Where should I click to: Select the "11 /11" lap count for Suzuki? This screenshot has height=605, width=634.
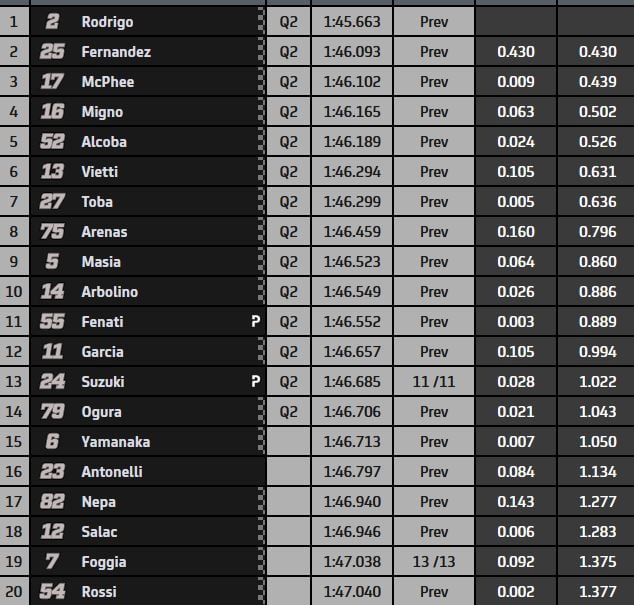tap(434, 382)
